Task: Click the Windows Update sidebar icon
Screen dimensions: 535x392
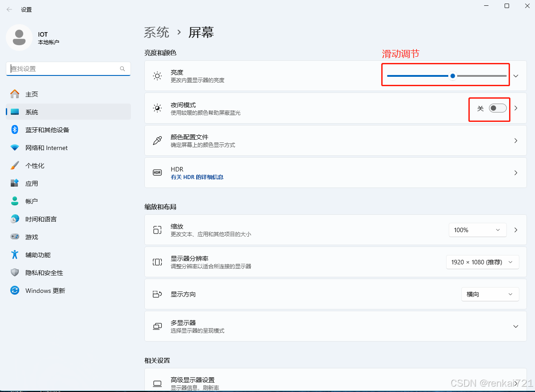Action: (x=15, y=291)
